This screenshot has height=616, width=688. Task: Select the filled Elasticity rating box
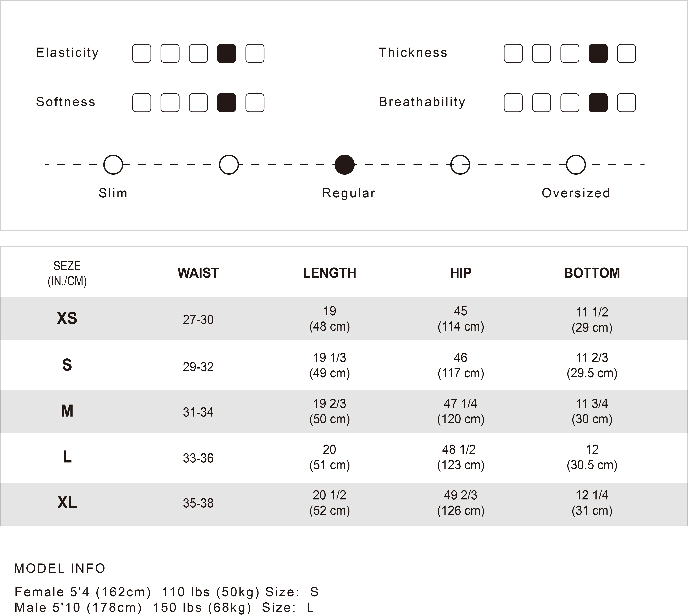point(226,53)
